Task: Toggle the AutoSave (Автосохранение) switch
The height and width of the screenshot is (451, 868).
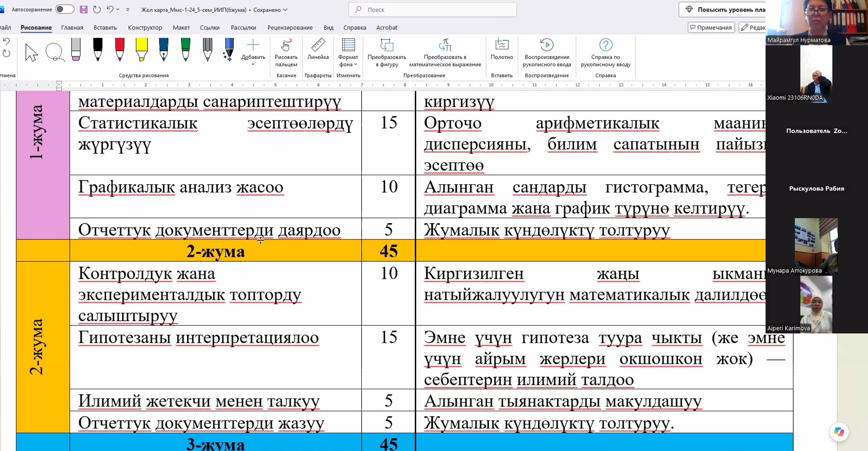Action: 65,9
